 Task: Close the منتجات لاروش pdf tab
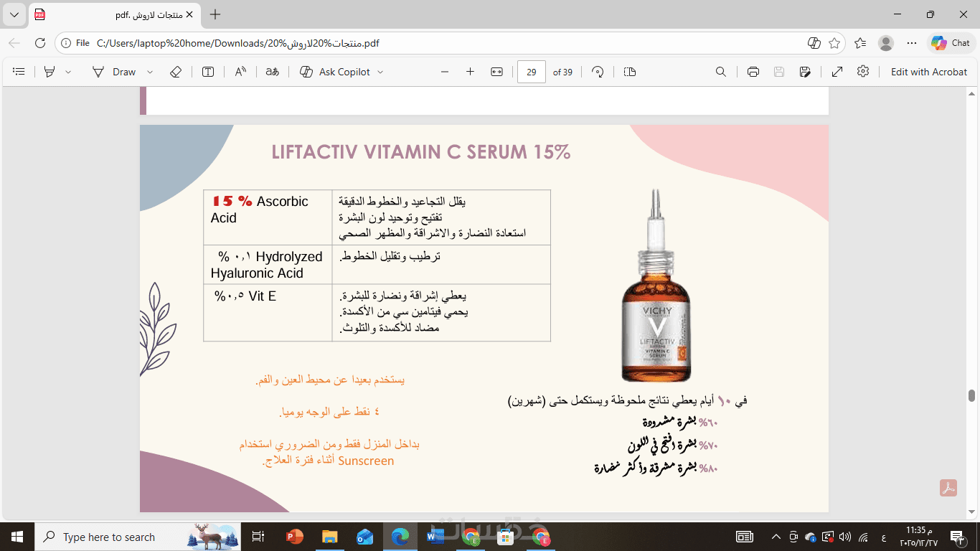point(189,14)
